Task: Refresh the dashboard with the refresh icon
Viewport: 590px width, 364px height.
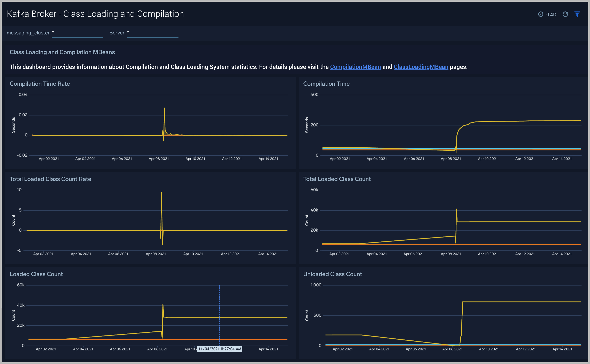Action: (565, 14)
